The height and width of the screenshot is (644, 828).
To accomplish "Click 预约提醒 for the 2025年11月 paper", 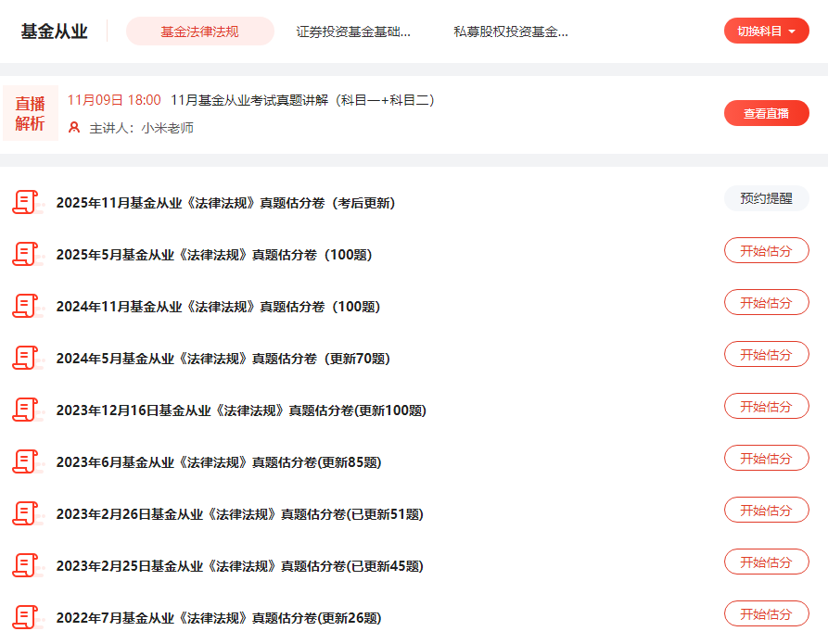I will pyautogui.click(x=766, y=198).
